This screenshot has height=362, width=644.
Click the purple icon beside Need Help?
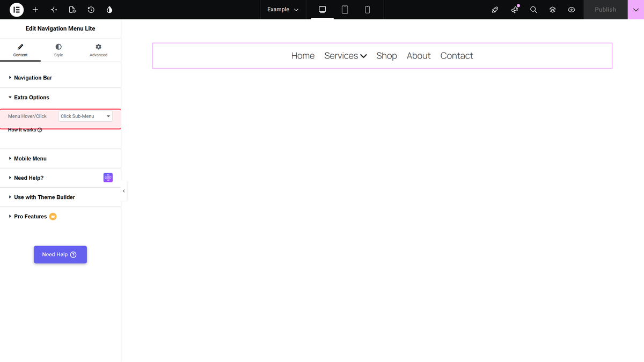coord(108,178)
